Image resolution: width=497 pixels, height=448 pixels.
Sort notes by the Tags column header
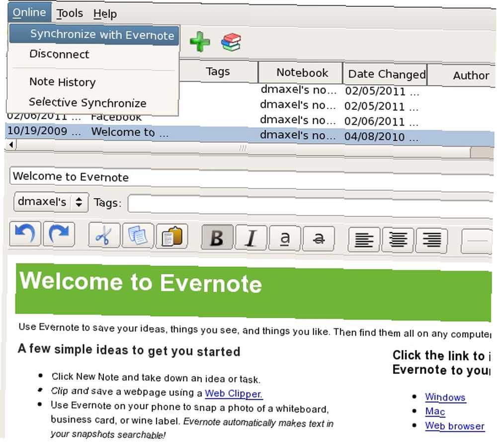tap(218, 71)
